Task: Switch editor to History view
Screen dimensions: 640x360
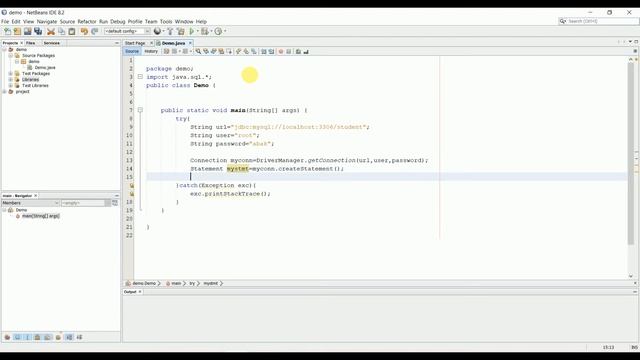Action: click(x=151, y=51)
